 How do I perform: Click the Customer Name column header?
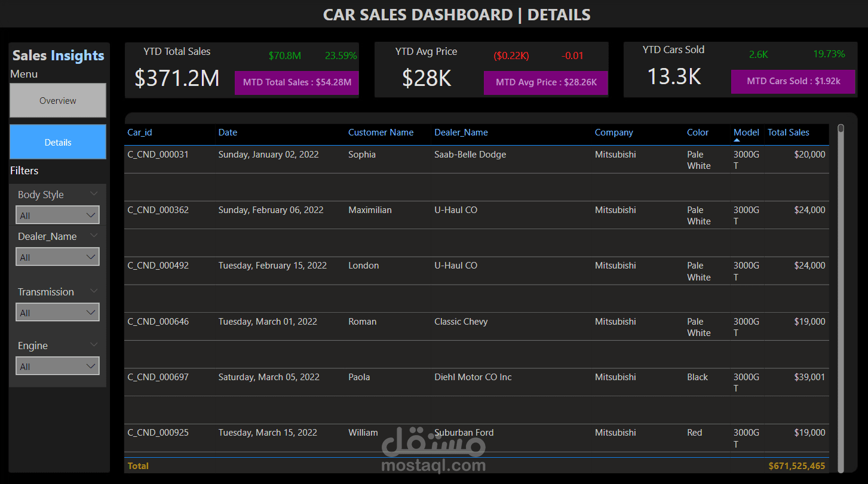(x=381, y=132)
